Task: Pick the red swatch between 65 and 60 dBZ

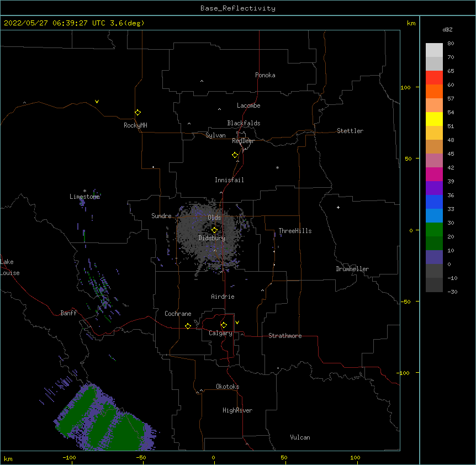Action: click(x=434, y=78)
